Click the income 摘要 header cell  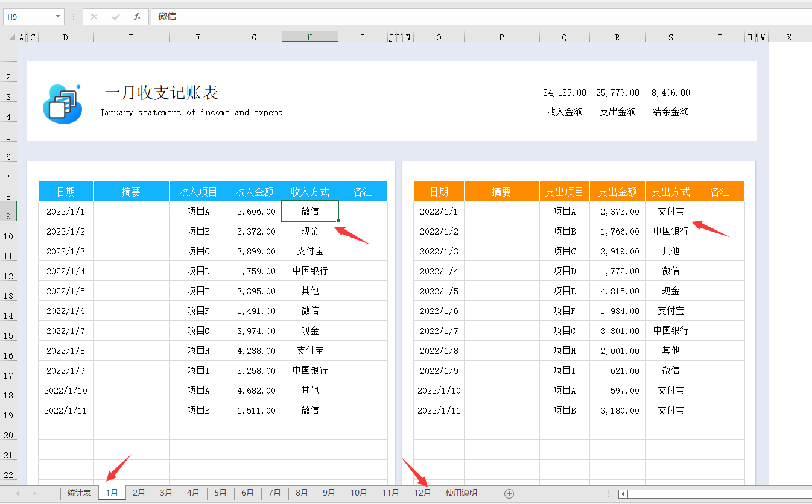pos(131,192)
